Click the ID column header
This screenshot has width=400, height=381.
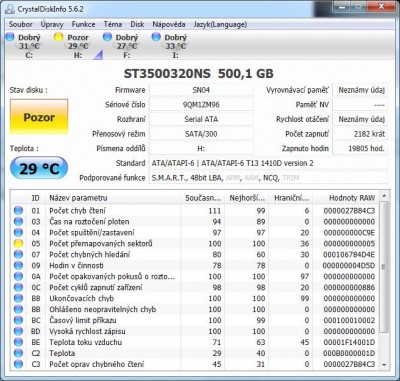pos(35,198)
